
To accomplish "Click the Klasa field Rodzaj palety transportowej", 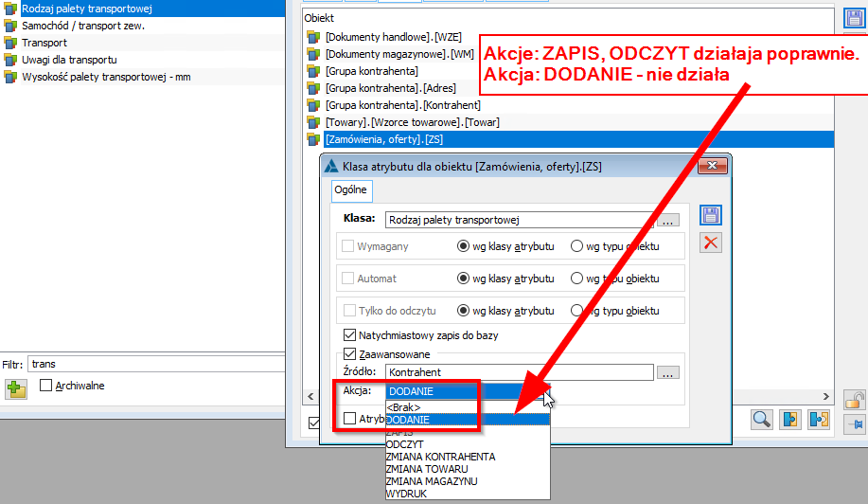I will [520, 220].
